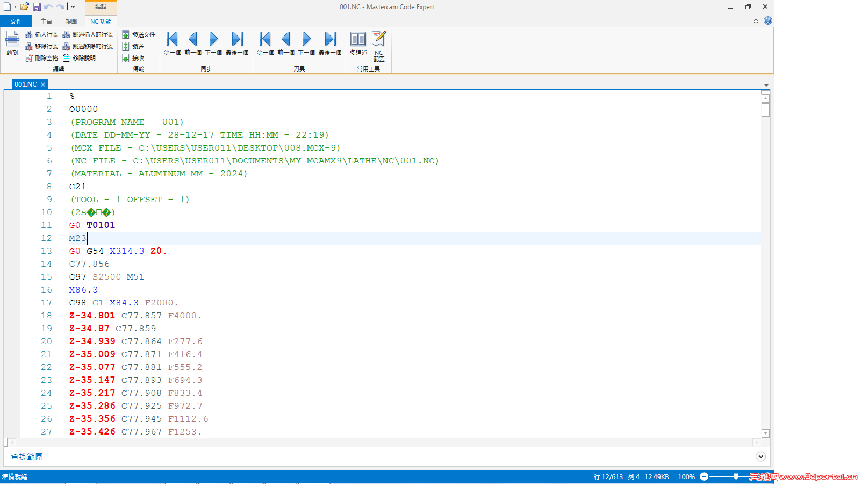
Task: Click 跳過插入的行號 option
Action: click(88, 34)
